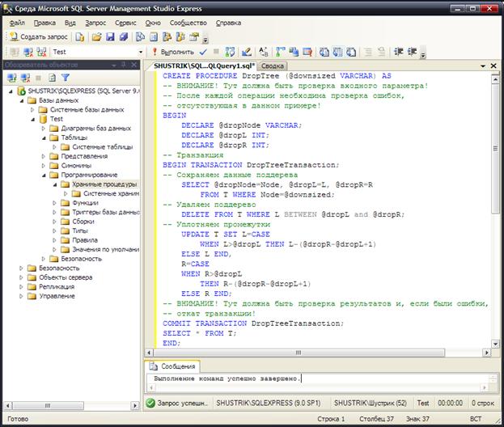Open the Test database dropdown
Viewport: 504px width, 427px height.
click(x=141, y=52)
